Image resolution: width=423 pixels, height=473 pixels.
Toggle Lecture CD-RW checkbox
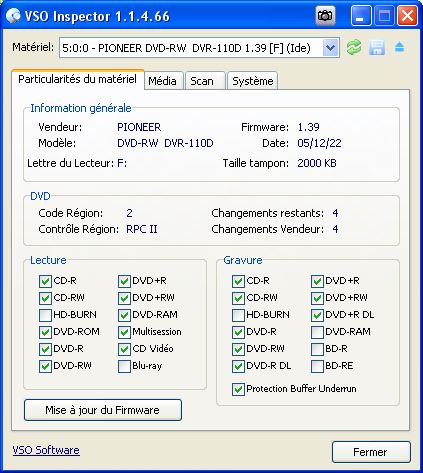coord(45,298)
